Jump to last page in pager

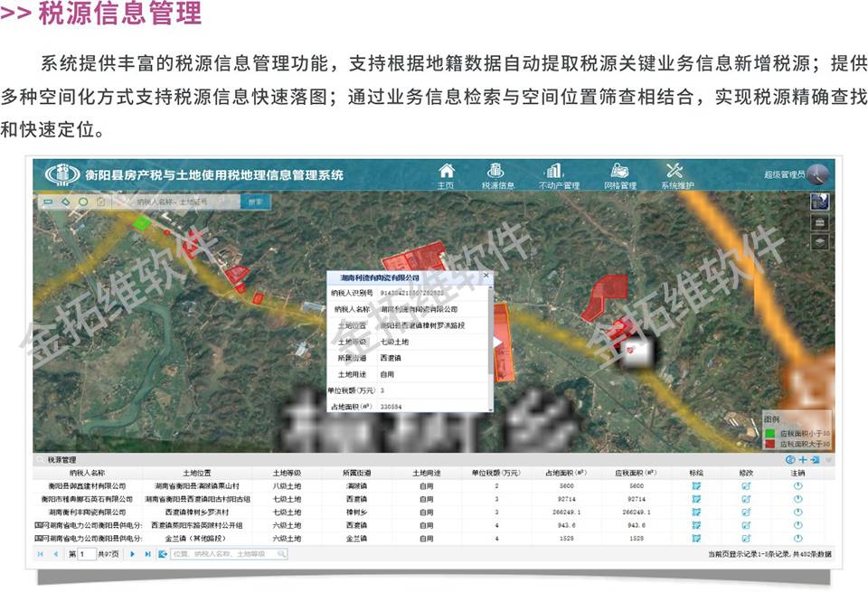pos(147,554)
